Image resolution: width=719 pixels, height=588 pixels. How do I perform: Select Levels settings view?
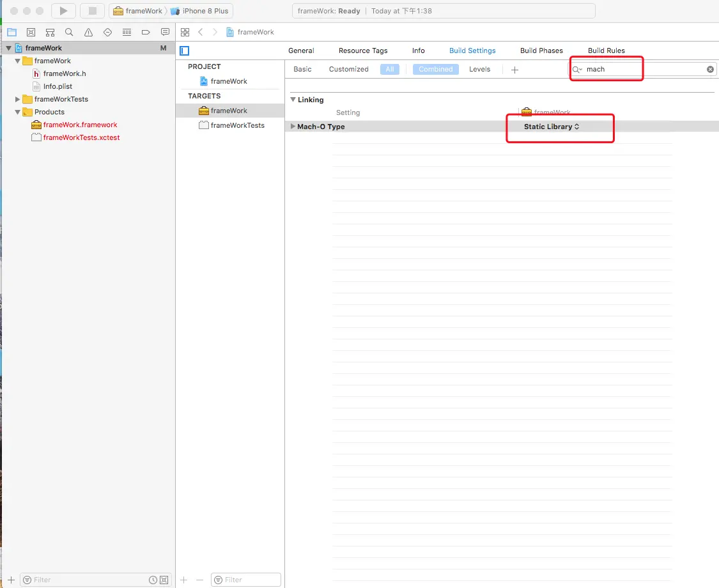(x=479, y=69)
